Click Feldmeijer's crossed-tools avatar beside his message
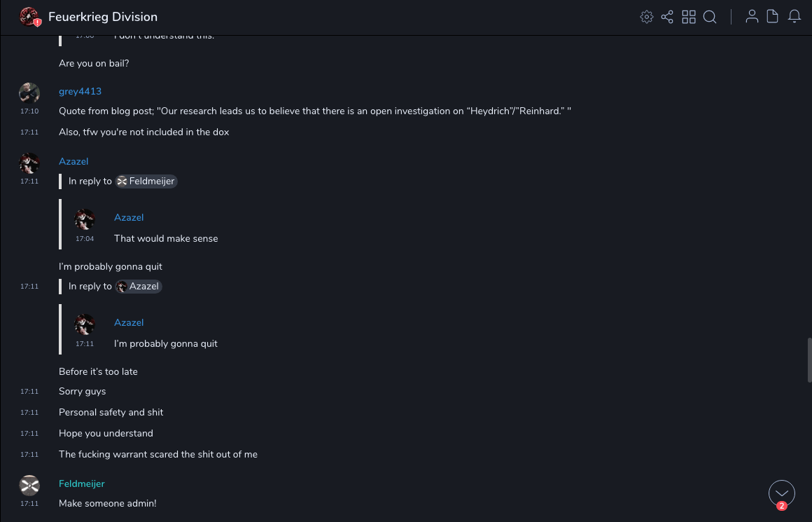Screen dimensions: 812x522 tap(29, 485)
